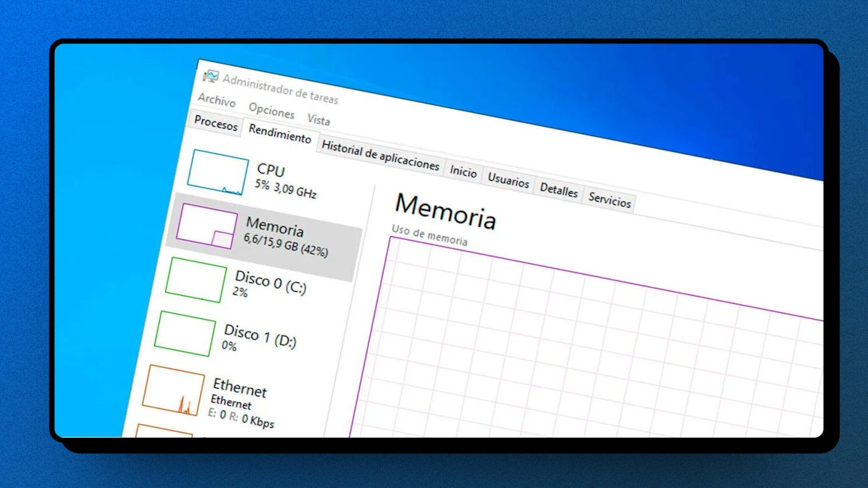Screen dimensions: 868x488
Task: Open the Servicios tab
Action: (610, 200)
